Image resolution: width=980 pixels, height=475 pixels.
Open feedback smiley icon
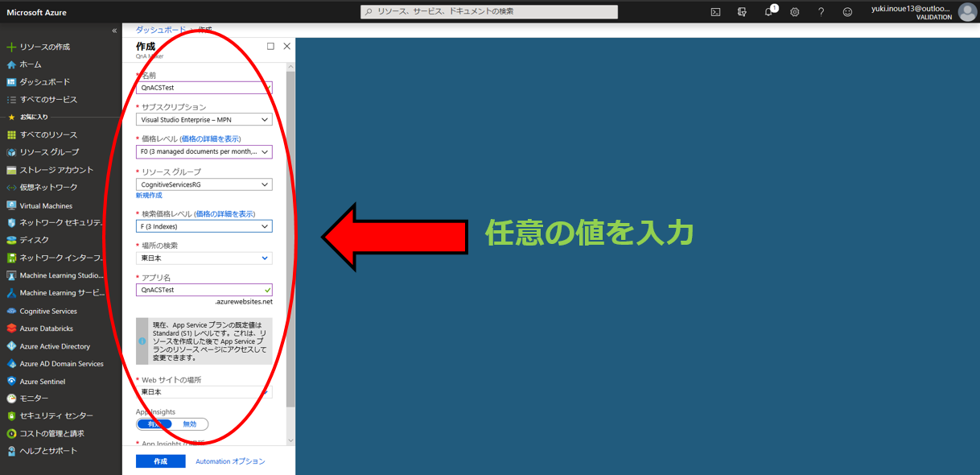point(847,12)
